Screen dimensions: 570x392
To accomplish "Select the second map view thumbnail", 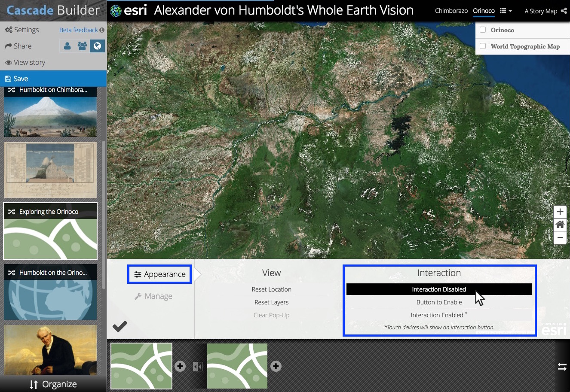I will [x=237, y=366].
